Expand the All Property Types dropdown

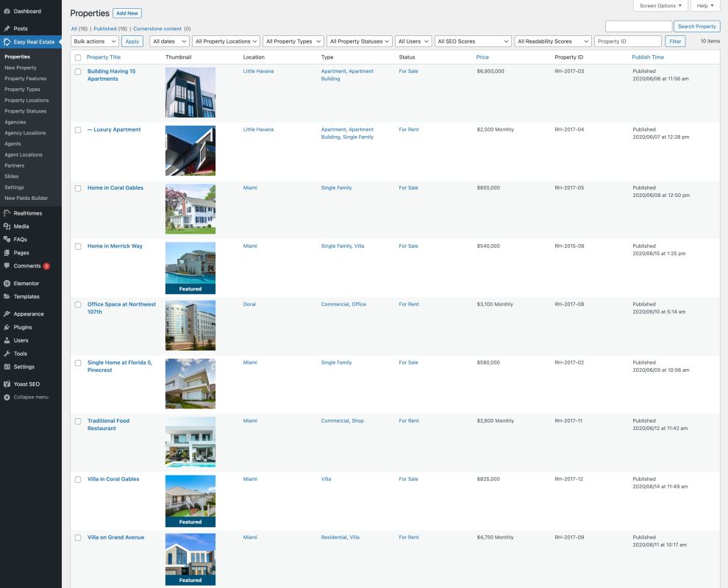point(293,41)
